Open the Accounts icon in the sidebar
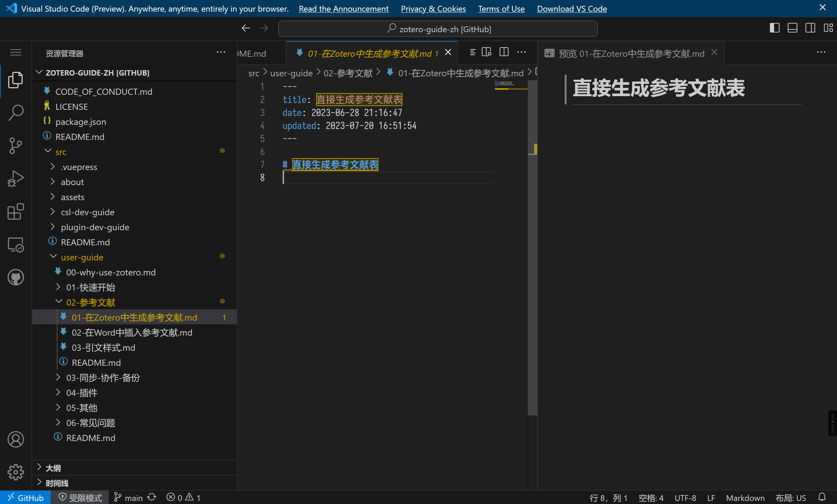Screen dimensions: 837x504 pos(15,439)
